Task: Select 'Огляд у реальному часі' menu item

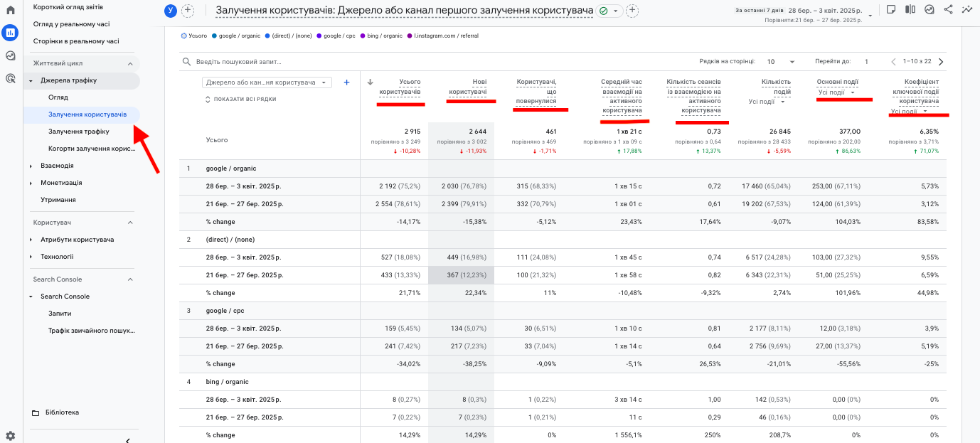Action: click(71, 24)
